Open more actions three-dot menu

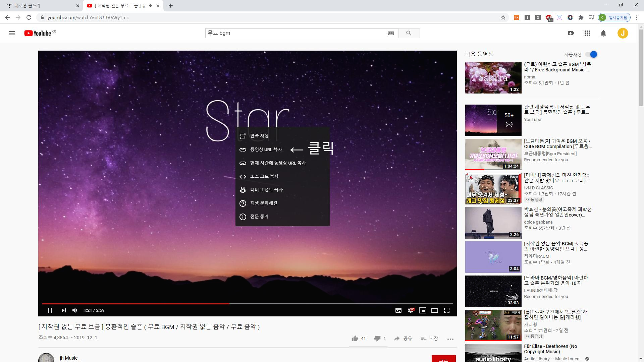pos(450,339)
